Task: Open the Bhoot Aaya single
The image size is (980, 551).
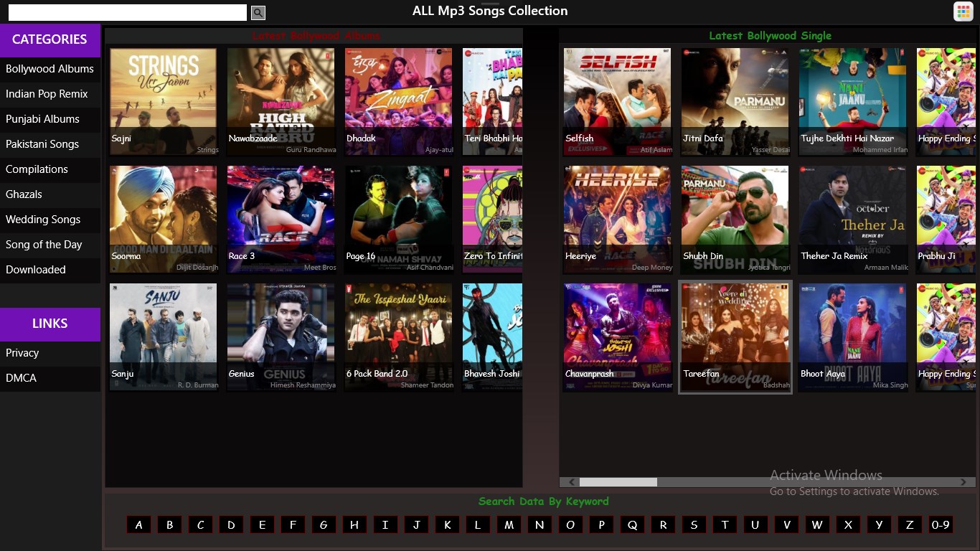Action: (853, 337)
